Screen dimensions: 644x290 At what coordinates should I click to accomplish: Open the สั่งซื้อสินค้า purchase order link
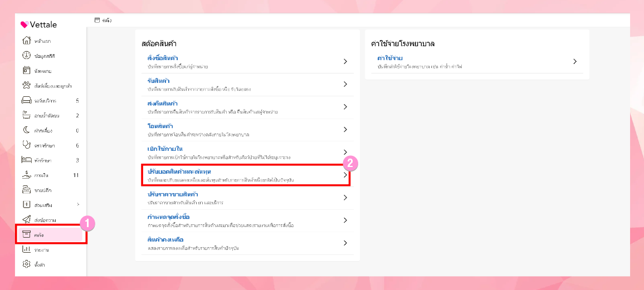(x=162, y=58)
